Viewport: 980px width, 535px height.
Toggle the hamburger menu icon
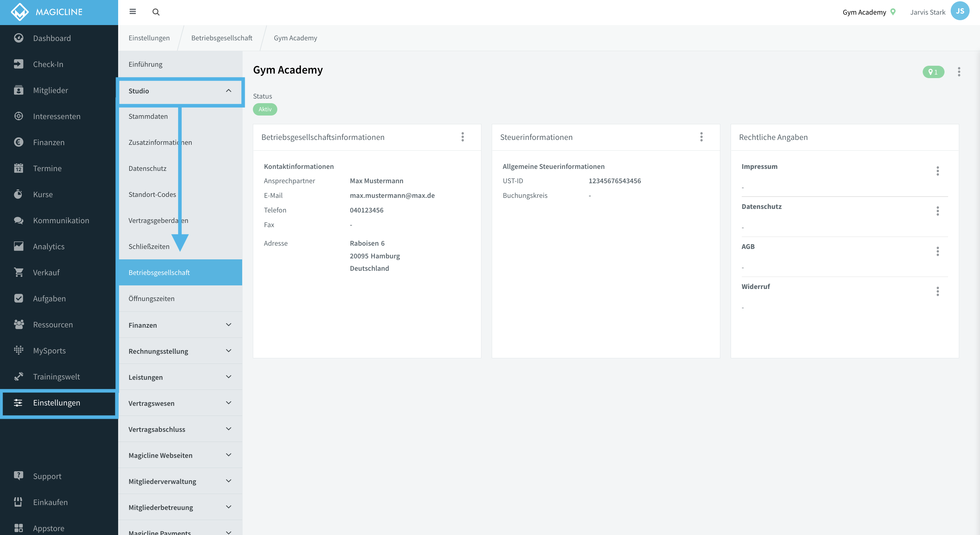pyautogui.click(x=132, y=12)
